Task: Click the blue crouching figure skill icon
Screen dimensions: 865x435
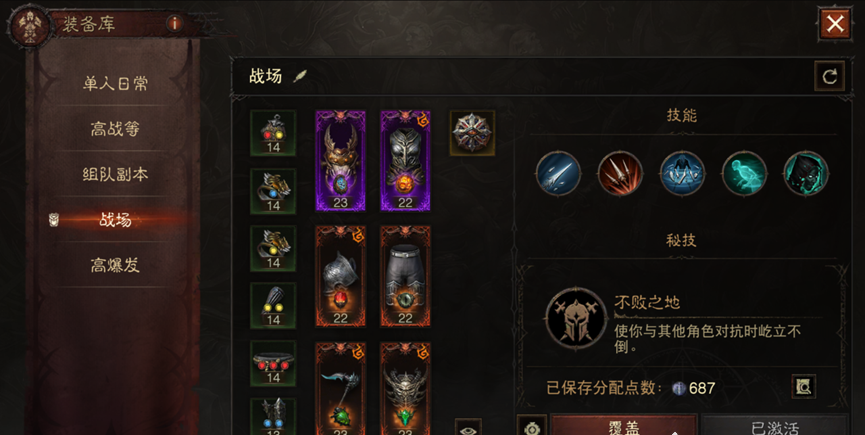Action: pyautogui.click(x=682, y=174)
